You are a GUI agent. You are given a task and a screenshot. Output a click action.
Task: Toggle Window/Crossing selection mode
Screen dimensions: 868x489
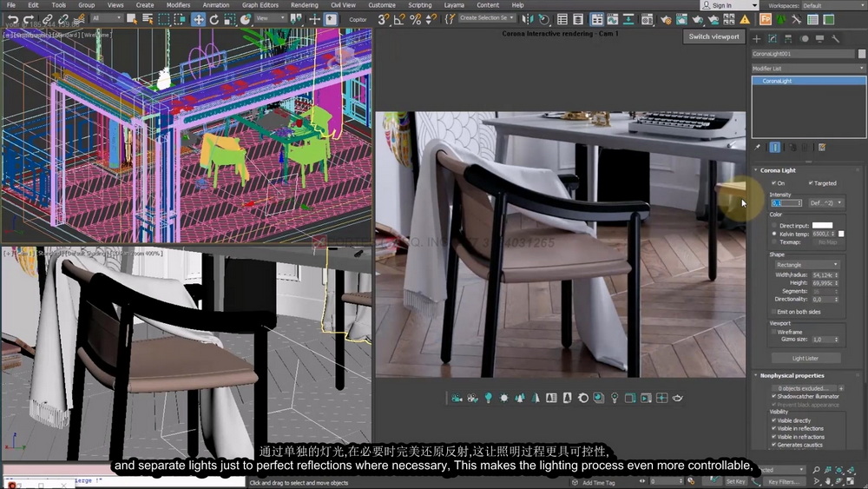click(x=180, y=19)
